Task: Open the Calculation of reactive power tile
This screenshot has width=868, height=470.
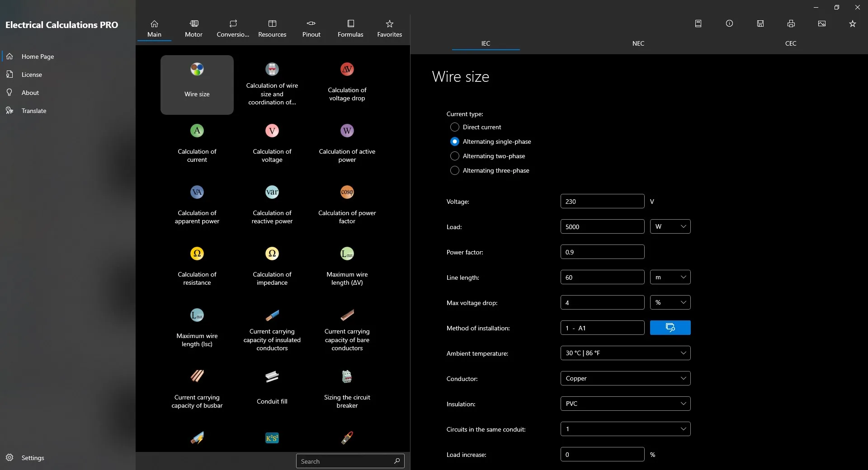Action: pos(272,208)
